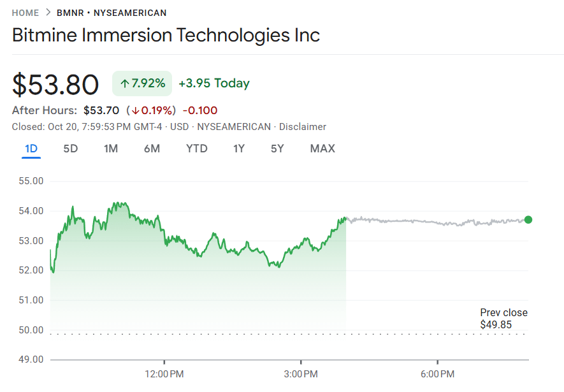Click the green 7.92% percentage badge
This screenshot has height=392, width=564.
[x=143, y=83]
